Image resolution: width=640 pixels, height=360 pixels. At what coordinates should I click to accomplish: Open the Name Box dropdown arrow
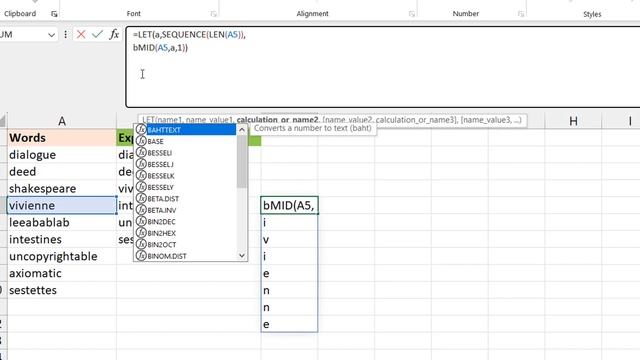point(51,35)
